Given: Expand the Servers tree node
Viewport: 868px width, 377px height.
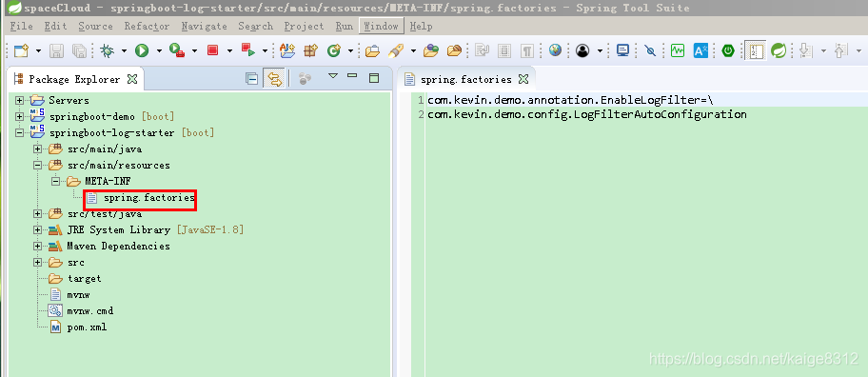Looking at the screenshot, I should click(x=20, y=100).
